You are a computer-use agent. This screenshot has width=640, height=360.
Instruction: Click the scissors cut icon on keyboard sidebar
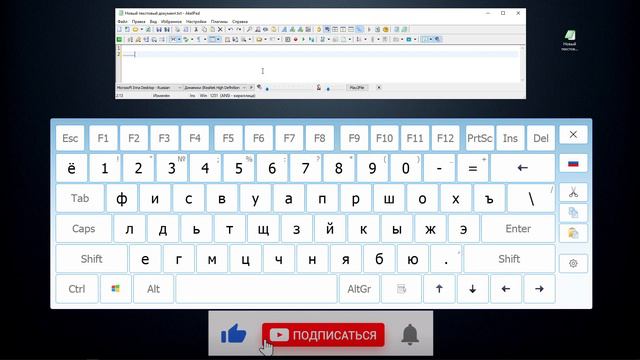[x=573, y=192]
